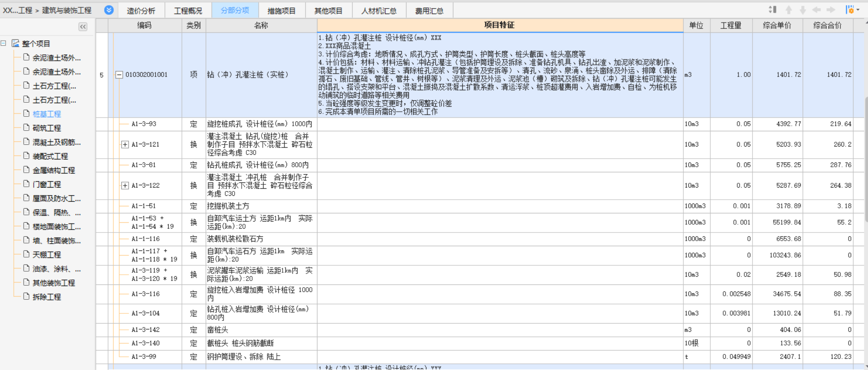Click the 单位 column header
868x370 pixels.
pos(696,25)
